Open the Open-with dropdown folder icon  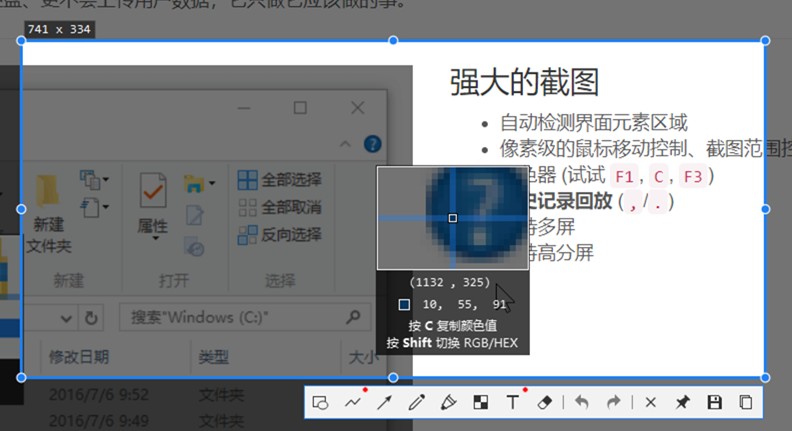(x=199, y=183)
